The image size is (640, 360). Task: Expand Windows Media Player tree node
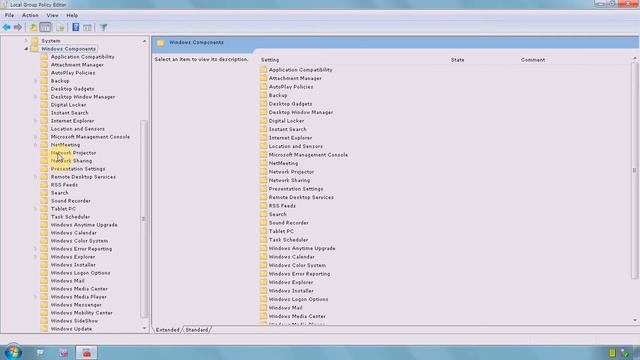tap(36, 297)
